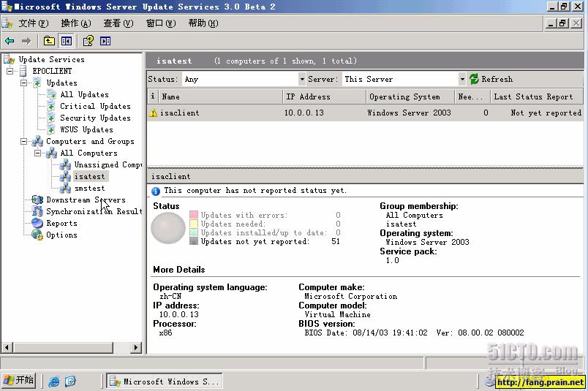The image size is (588, 391).
Task: Collapse the Updates tree node
Action: pos(23,83)
